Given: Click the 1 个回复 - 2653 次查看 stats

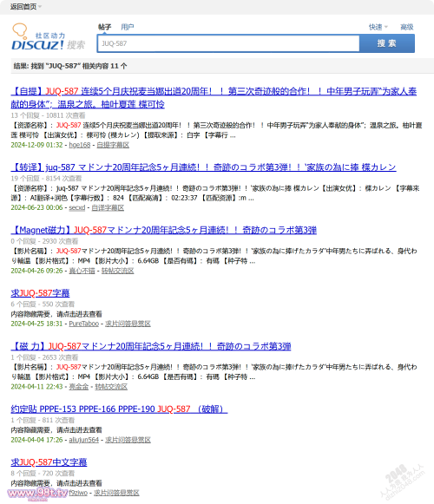Looking at the screenshot, I should pos(44,357).
